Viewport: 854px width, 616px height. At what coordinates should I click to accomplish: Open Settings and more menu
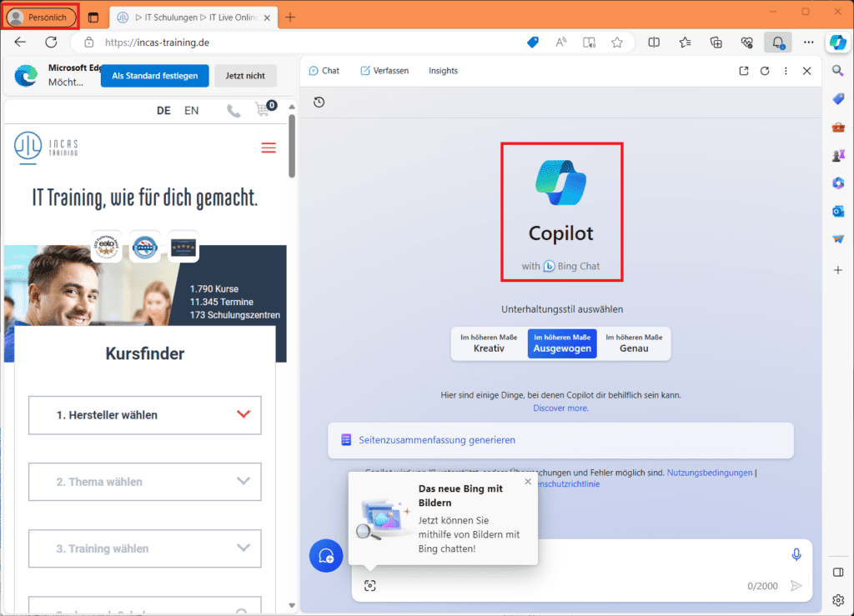pyautogui.click(x=809, y=42)
